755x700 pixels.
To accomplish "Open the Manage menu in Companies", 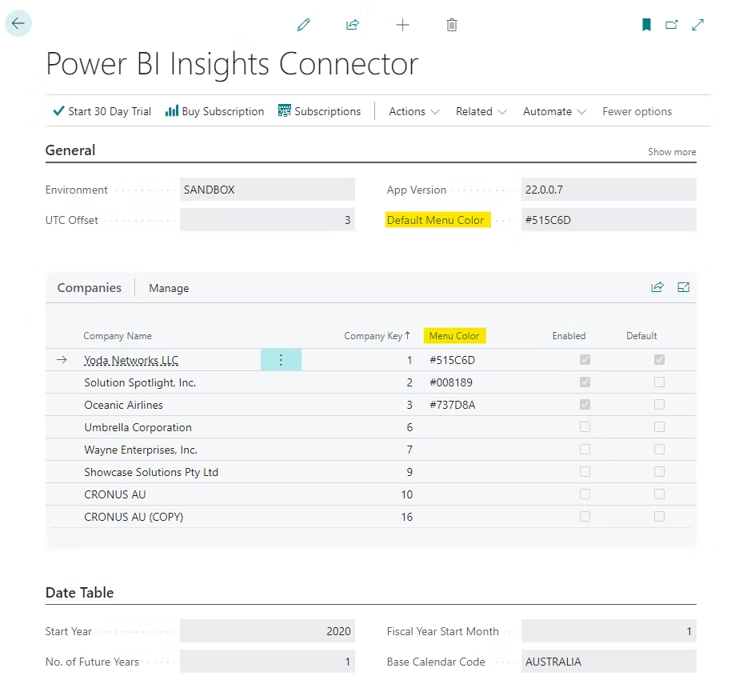I will coord(169,288).
